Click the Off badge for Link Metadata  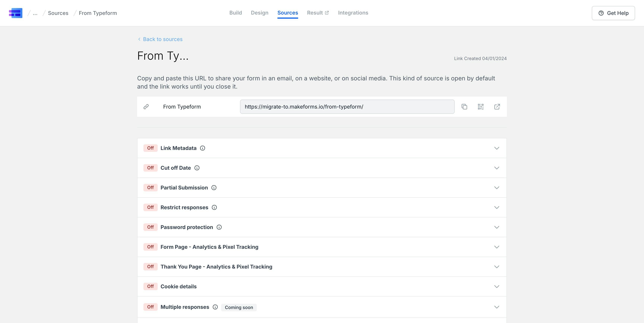[x=151, y=148]
